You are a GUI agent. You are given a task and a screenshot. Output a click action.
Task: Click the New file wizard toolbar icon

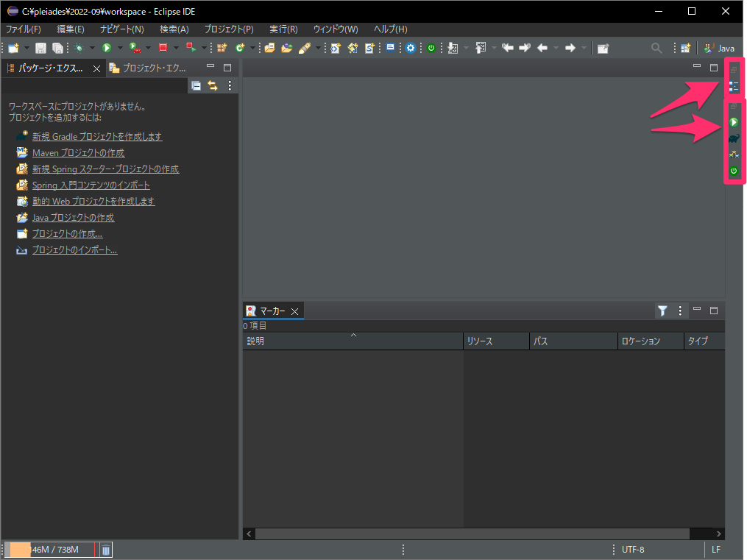[x=13, y=48]
